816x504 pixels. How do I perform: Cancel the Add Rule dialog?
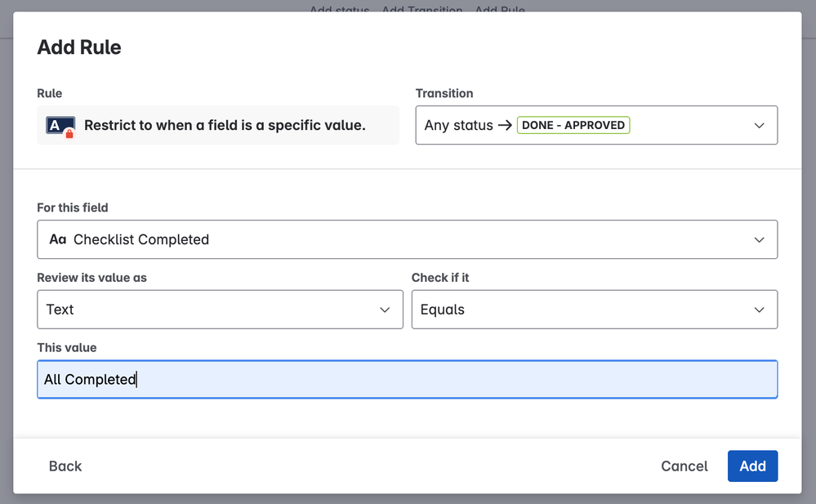coord(684,466)
